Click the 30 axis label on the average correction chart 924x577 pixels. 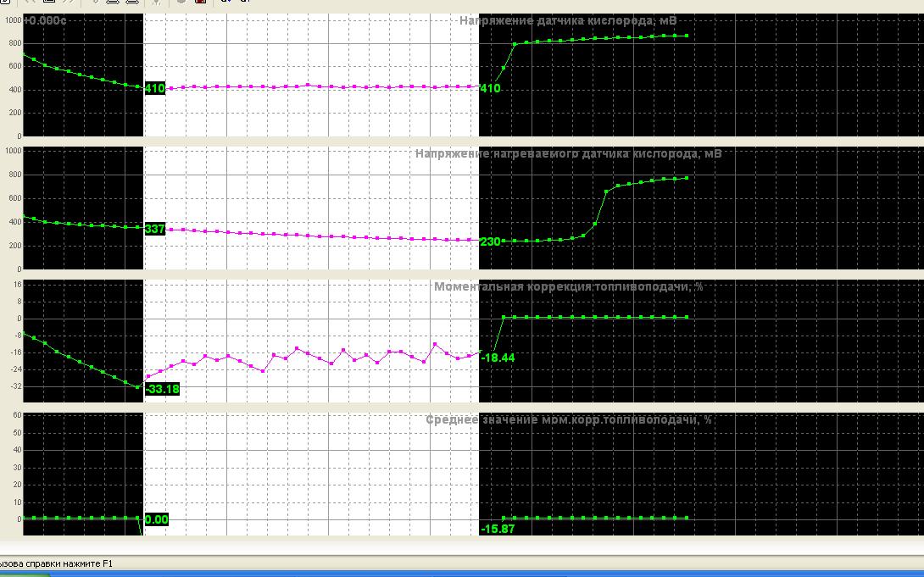pyautogui.click(x=17, y=468)
